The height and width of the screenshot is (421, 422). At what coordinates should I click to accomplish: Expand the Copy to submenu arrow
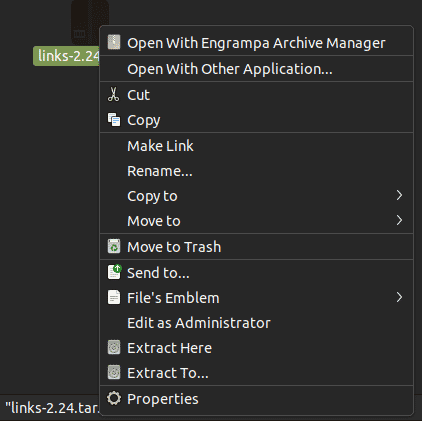pyautogui.click(x=399, y=195)
